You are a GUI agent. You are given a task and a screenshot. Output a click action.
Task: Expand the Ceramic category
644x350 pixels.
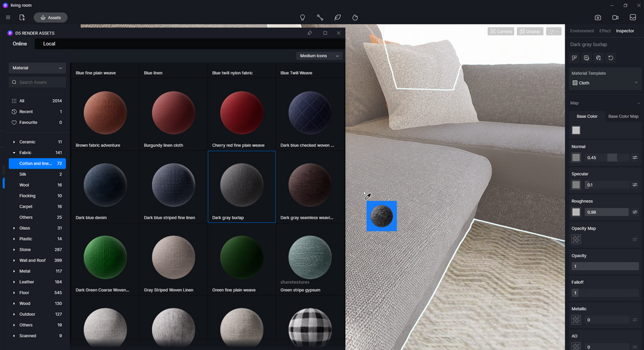pos(14,142)
